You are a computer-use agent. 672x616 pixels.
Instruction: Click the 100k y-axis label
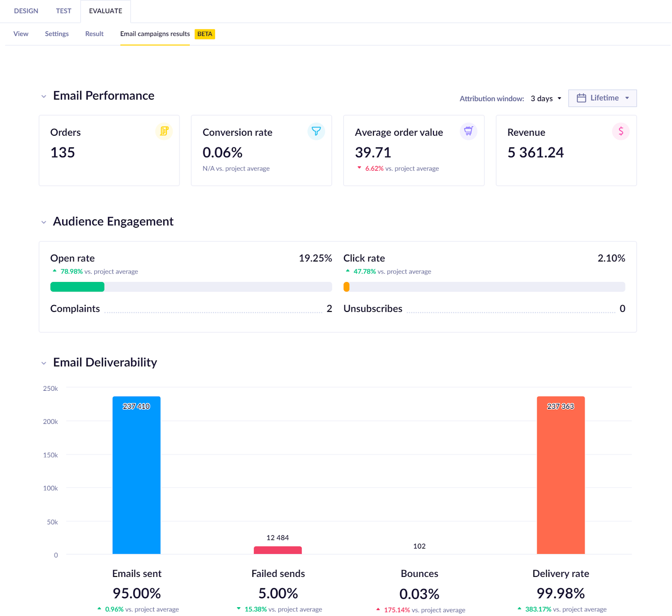[50, 488]
